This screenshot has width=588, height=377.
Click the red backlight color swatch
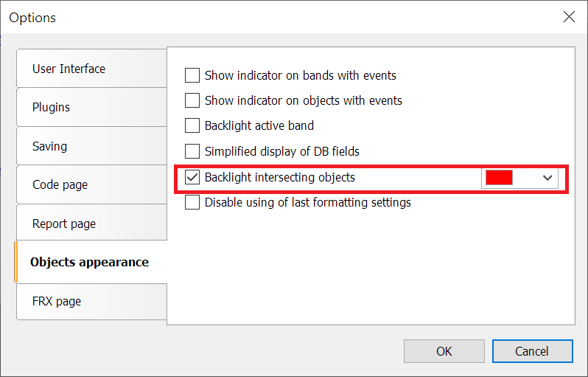pyautogui.click(x=499, y=178)
